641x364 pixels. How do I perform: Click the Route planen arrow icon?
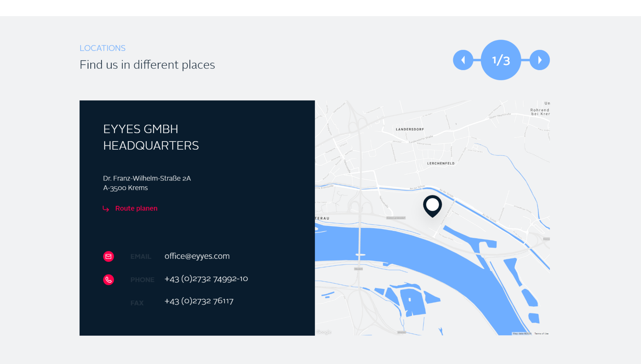(x=106, y=209)
